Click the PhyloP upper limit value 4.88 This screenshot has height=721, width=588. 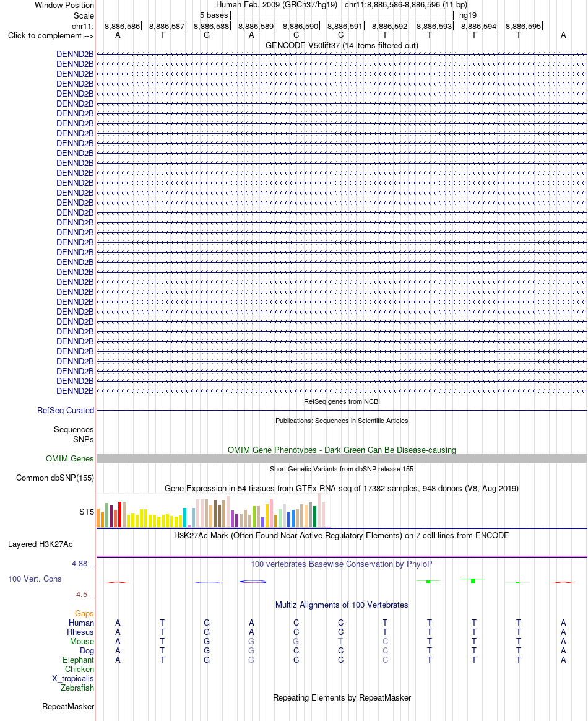[x=80, y=564]
